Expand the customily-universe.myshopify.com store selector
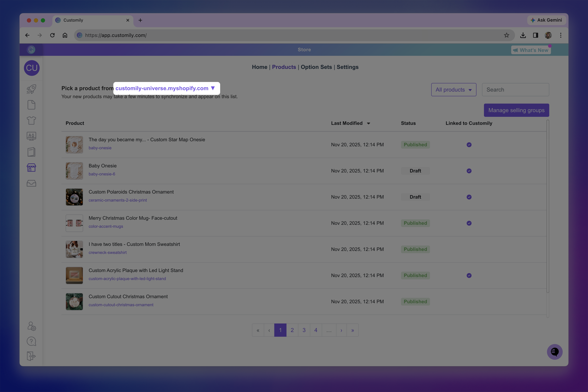Viewport: 588px width, 392px height. coord(165,88)
